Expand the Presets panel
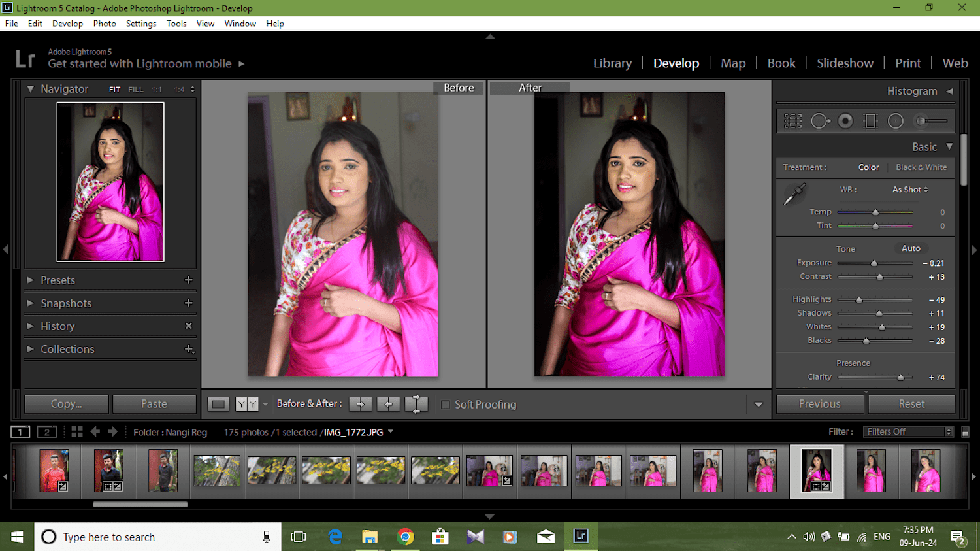This screenshot has width=980, height=551. tap(30, 280)
